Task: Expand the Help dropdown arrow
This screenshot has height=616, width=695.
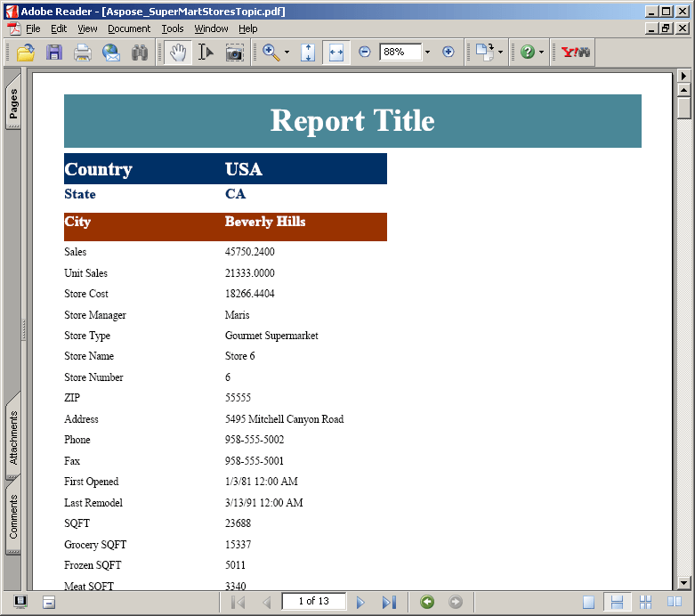Action: (x=541, y=52)
